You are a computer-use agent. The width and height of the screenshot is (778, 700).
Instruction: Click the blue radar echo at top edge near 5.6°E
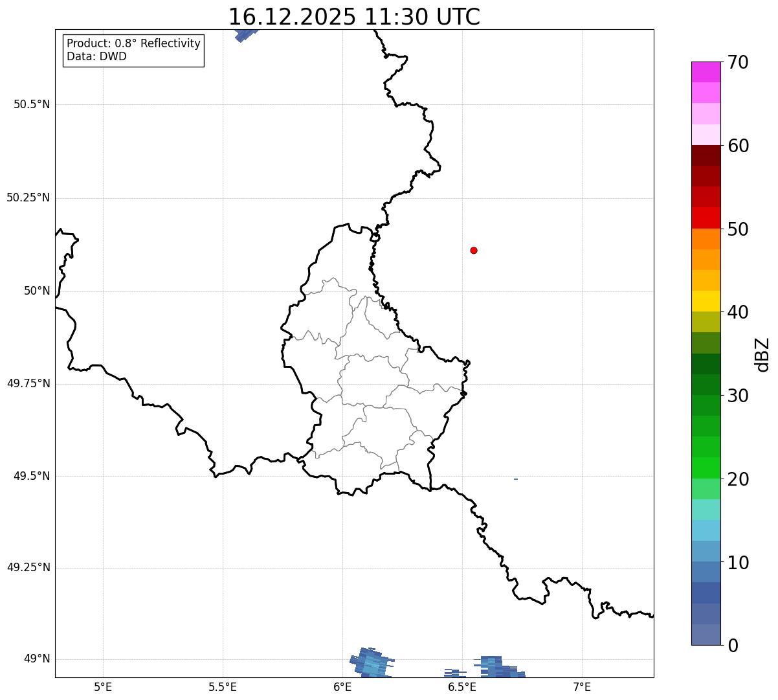(246, 35)
